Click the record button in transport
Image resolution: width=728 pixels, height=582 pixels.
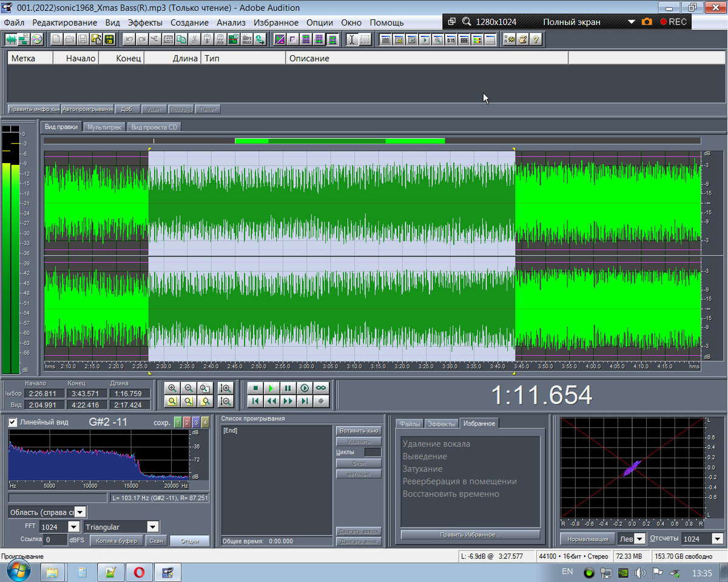tap(321, 401)
